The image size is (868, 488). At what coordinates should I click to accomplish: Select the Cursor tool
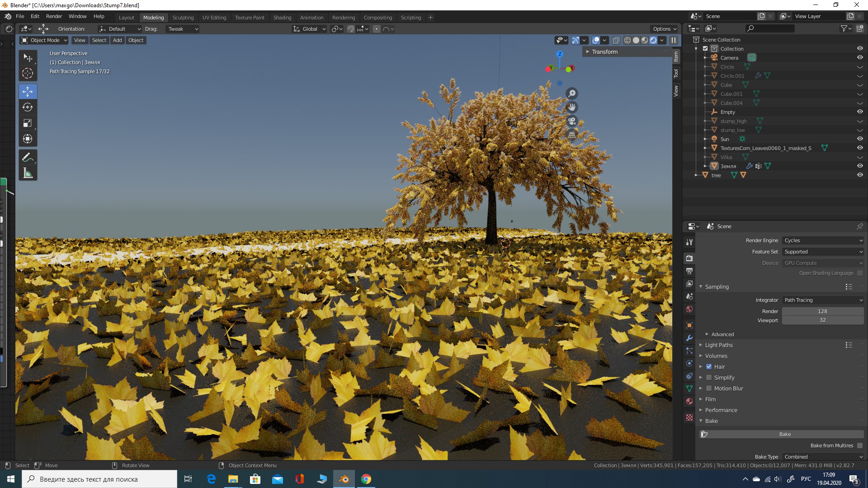click(28, 73)
